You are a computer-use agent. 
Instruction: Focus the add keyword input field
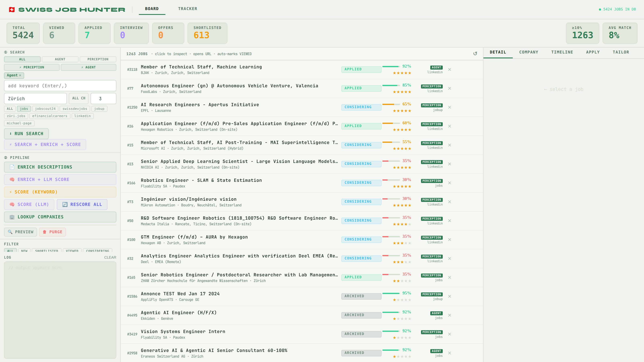60,86
